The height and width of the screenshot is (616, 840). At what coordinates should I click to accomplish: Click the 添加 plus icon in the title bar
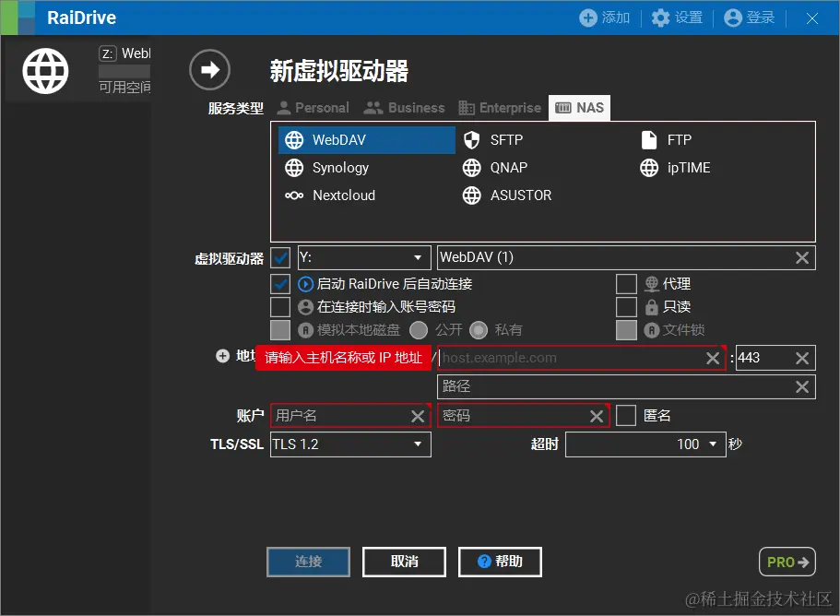click(587, 18)
